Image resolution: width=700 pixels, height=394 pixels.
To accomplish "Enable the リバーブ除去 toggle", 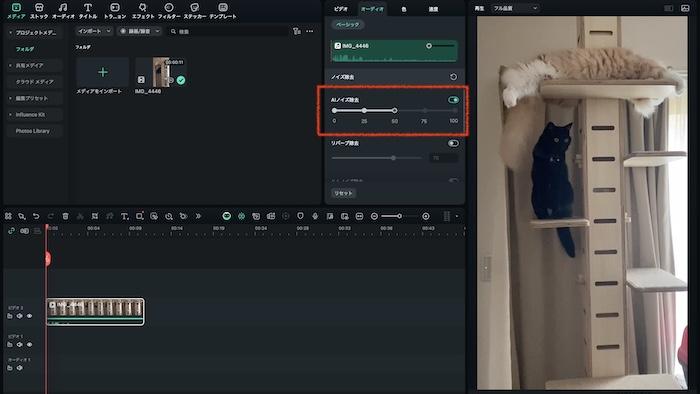I will (453, 143).
